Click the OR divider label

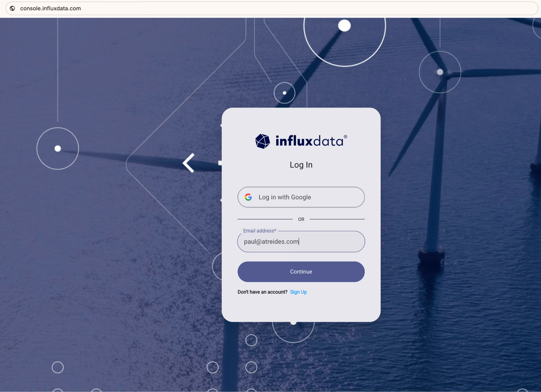pyautogui.click(x=301, y=219)
